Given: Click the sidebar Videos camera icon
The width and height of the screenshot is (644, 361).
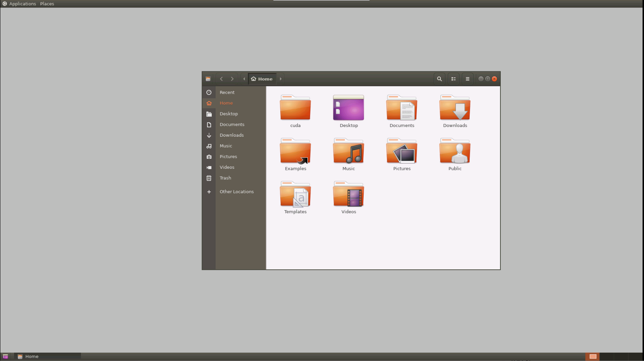Looking at the screenshot, I should pyautogui.click(x=209, y=167).
